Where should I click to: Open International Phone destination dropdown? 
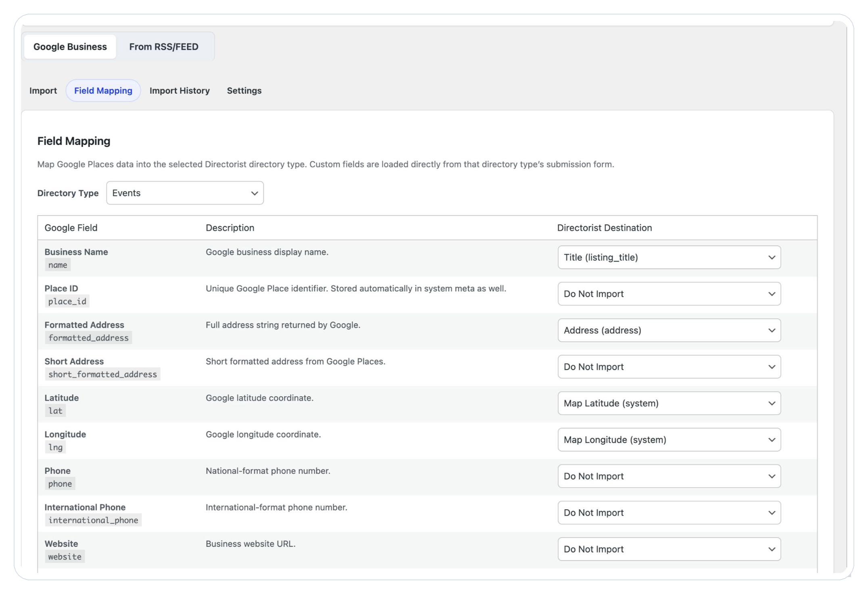click(669, 512)
